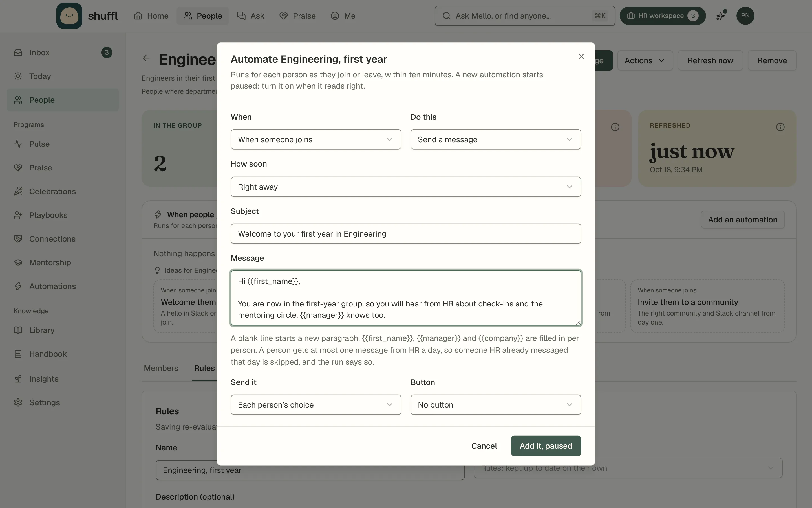Open Library in the sidebar
812x508 pixels.
point(63,330)
